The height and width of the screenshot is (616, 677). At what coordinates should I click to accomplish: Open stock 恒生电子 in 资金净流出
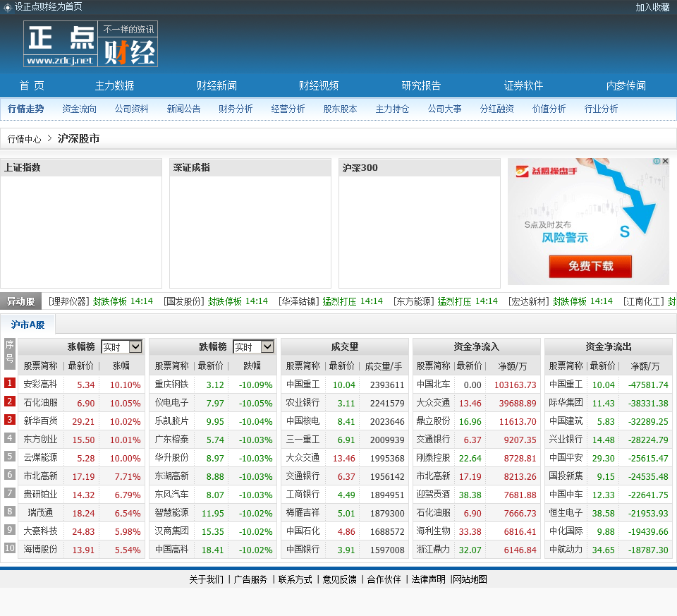[566, 513]
